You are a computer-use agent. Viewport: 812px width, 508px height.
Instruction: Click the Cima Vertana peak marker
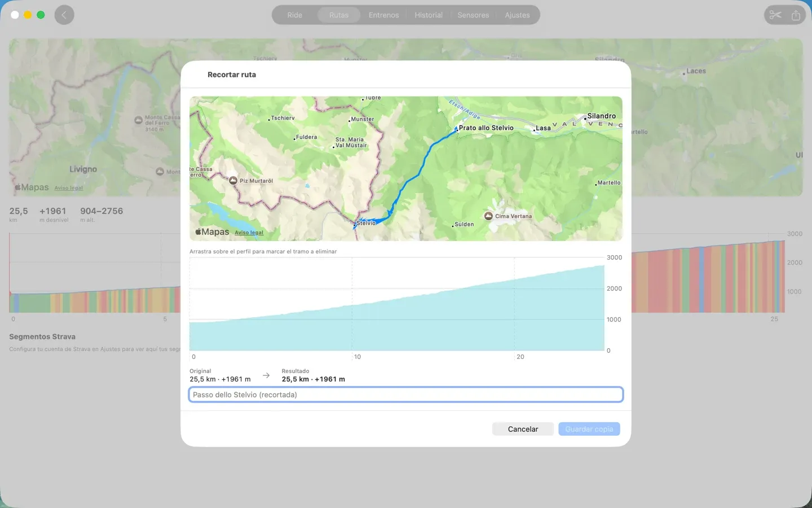coord(488,216)
